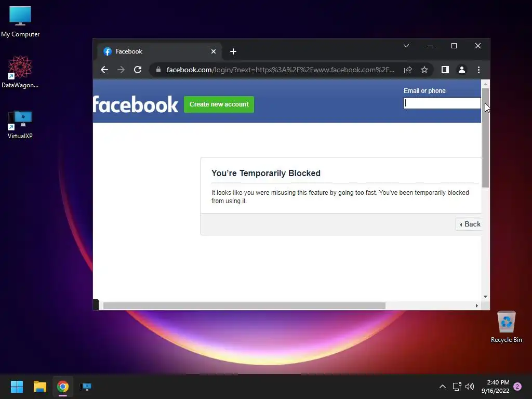This screenshot has height=399, width=532.
Task: Click the vertical scrollbar thumb
Action: coord(486,137)
